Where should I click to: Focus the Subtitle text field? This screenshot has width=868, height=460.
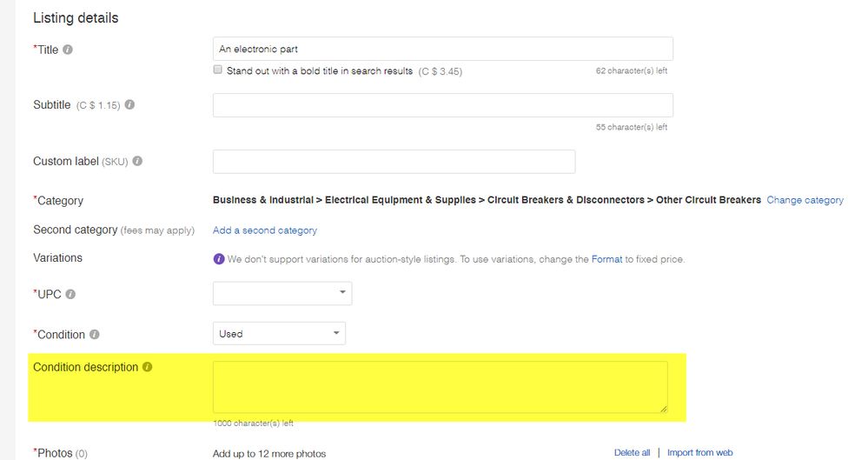point(443,105)
